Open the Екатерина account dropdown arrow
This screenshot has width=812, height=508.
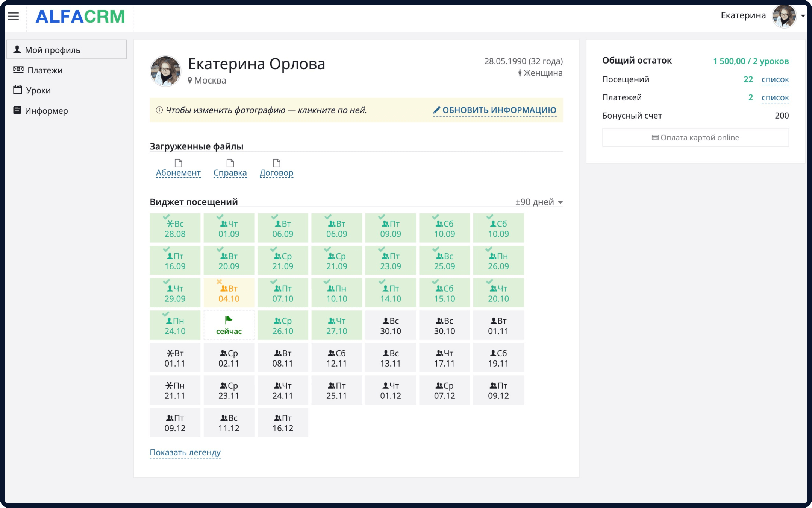click(803, 16)
